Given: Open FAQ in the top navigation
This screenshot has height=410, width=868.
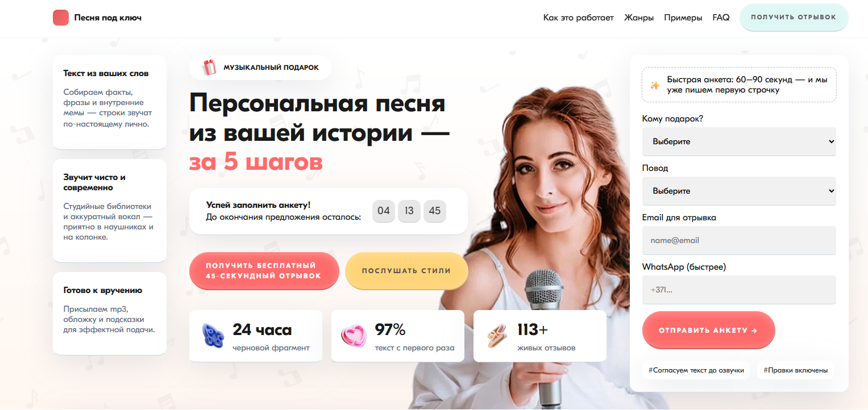Looking at the screenshot, I should coord(721,18).
